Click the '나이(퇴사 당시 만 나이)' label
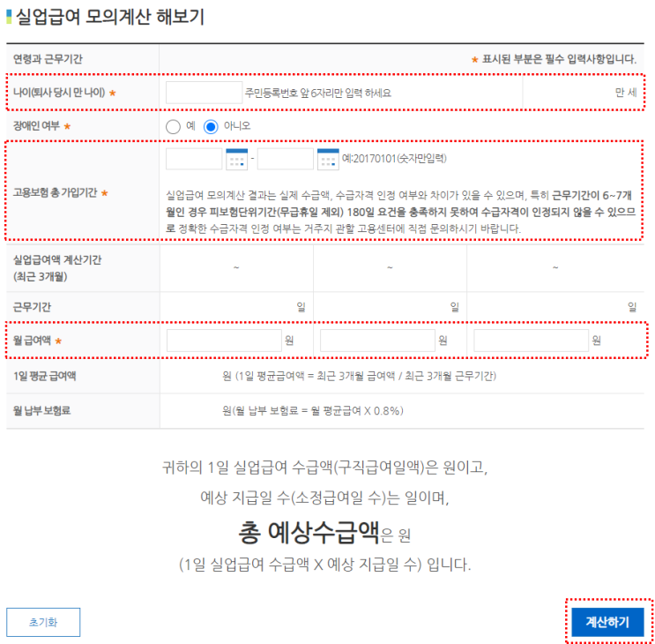This screenshot has height=644, width=655. [59, 93]
